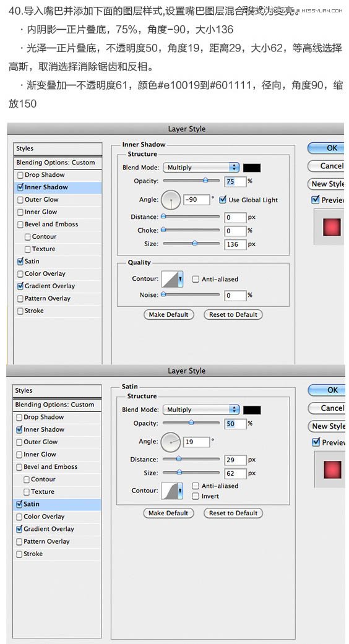Select Gradient Overlay row in Inner Shadow settings dialog
The height and width of the screenshot is (644, 349).
pos(58,286)
